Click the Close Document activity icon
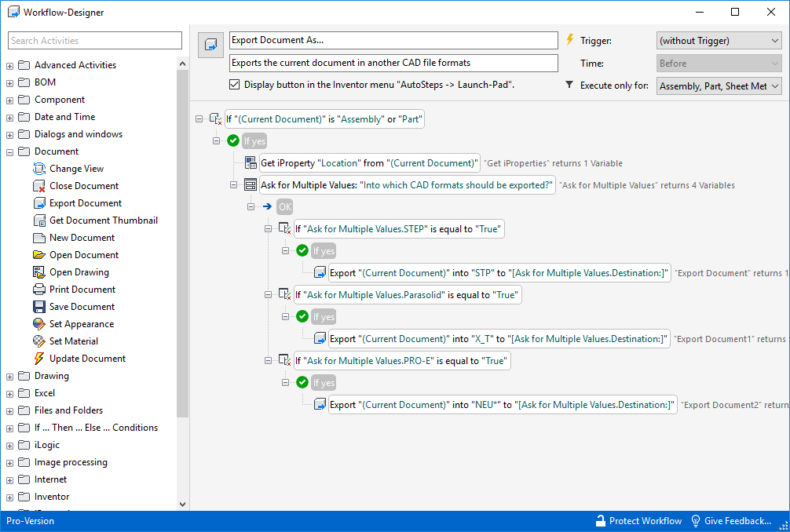This screenshot has height=532, width=790. click(40, 186)
